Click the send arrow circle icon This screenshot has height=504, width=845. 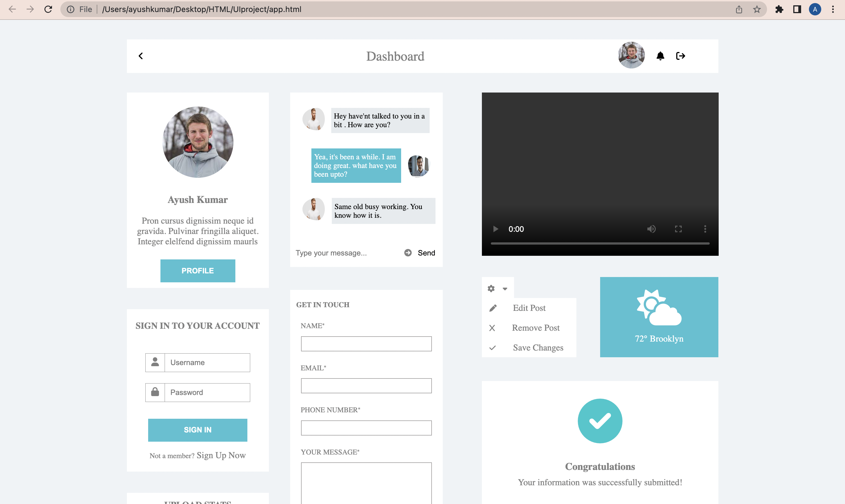408,253
